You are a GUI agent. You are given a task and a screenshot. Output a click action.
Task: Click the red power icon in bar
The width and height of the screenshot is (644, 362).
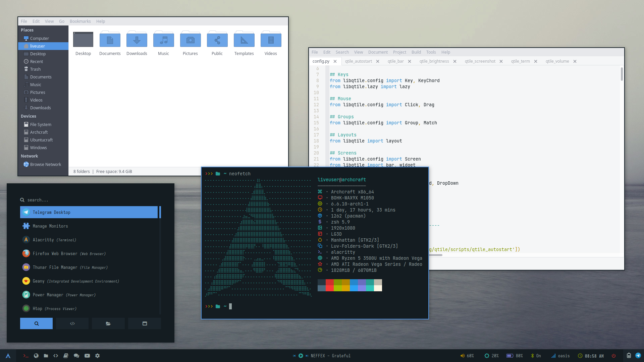(x=613, y=356)
